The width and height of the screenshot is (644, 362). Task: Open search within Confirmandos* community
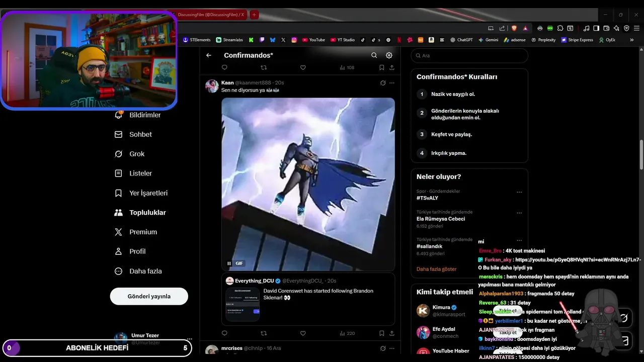(x=374, y=55)
